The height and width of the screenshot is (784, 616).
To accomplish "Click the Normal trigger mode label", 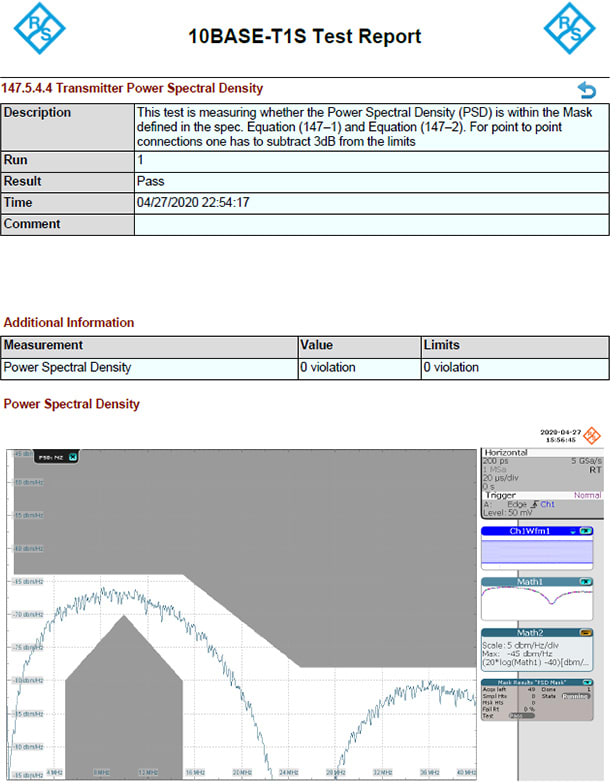I will [x=588, y=495].
